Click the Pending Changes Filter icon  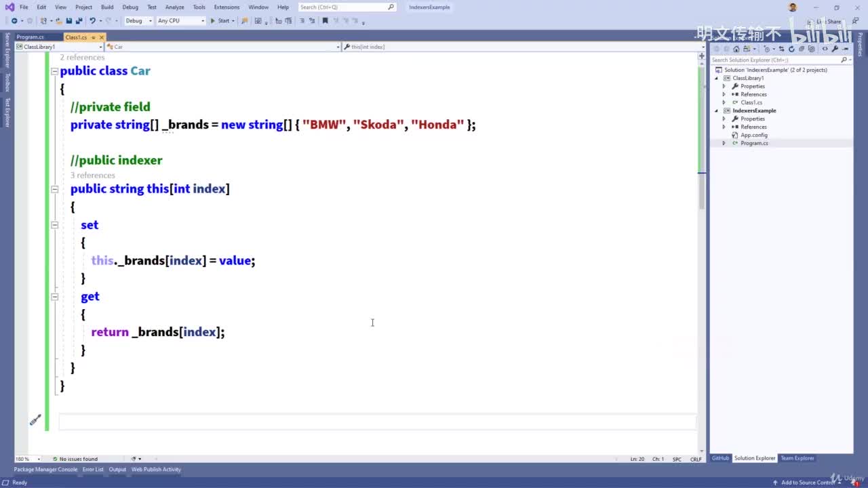click(767, 49)
